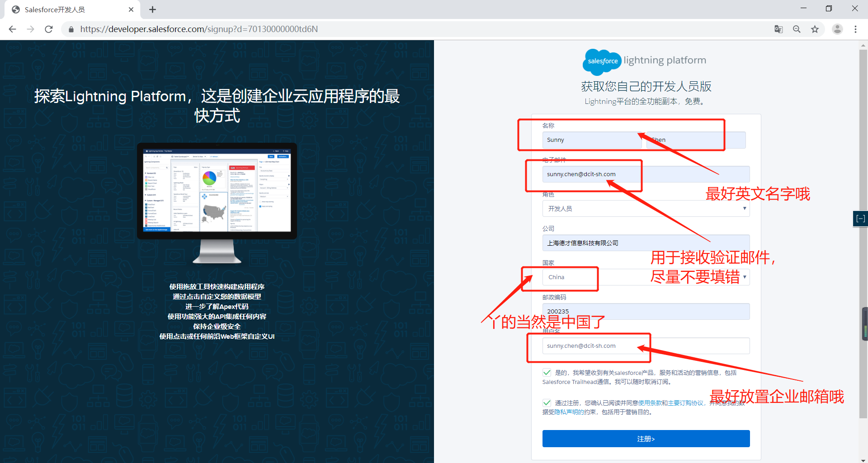Click the page vertical scrollbar
The image size is (868, 463).
[x=863, y=234]
